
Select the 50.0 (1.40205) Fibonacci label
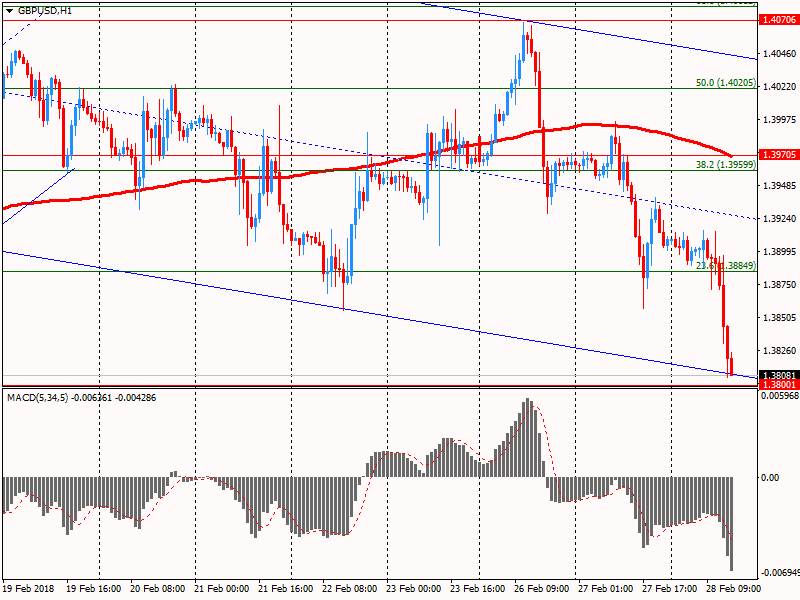[726, 83]
